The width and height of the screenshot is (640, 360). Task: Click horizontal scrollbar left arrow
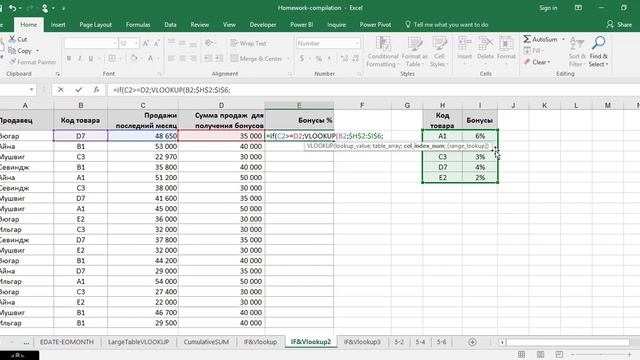coord(502,342)
